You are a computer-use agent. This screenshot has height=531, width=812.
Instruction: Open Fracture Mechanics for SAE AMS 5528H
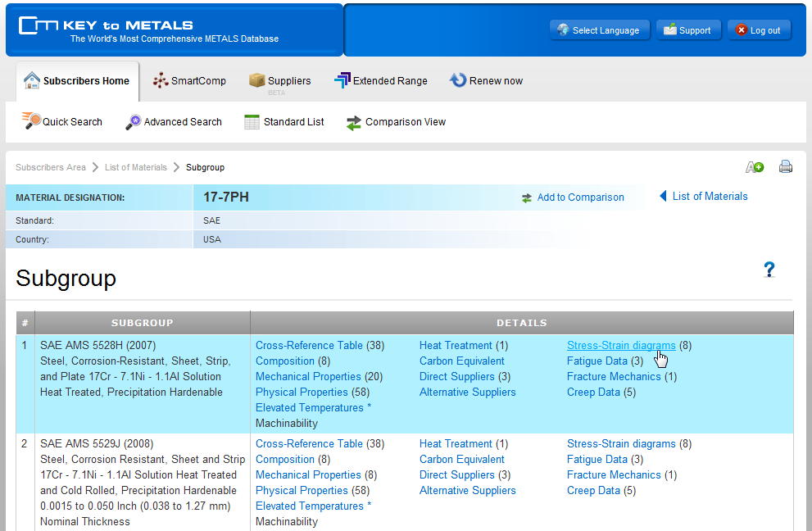(614, 377)
